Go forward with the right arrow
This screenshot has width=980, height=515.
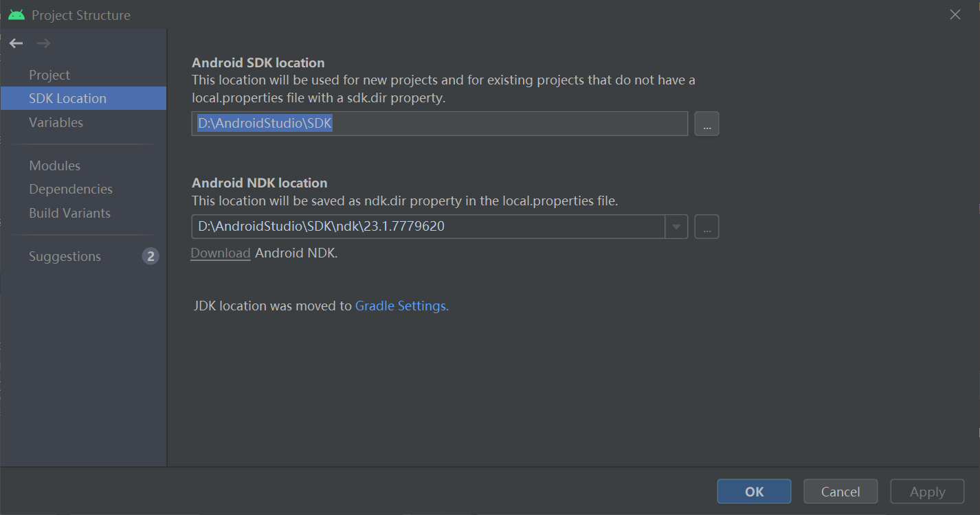[x=43, y=43]
